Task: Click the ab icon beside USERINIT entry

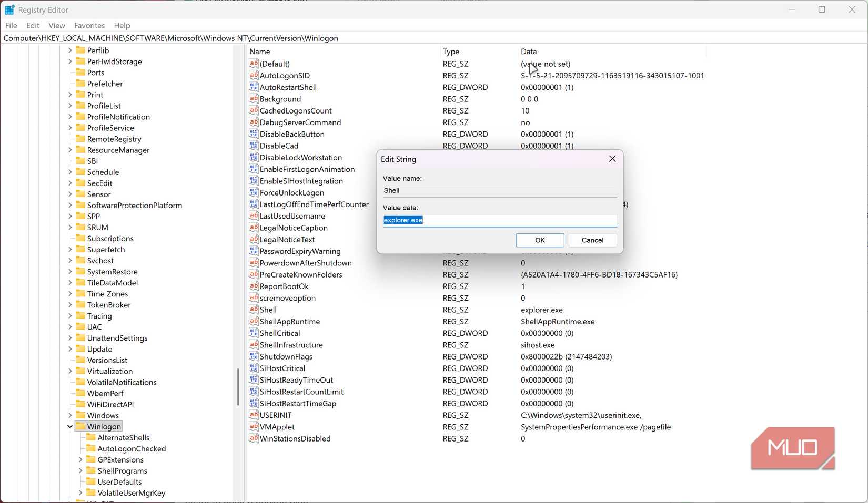Action: point(254,415)
